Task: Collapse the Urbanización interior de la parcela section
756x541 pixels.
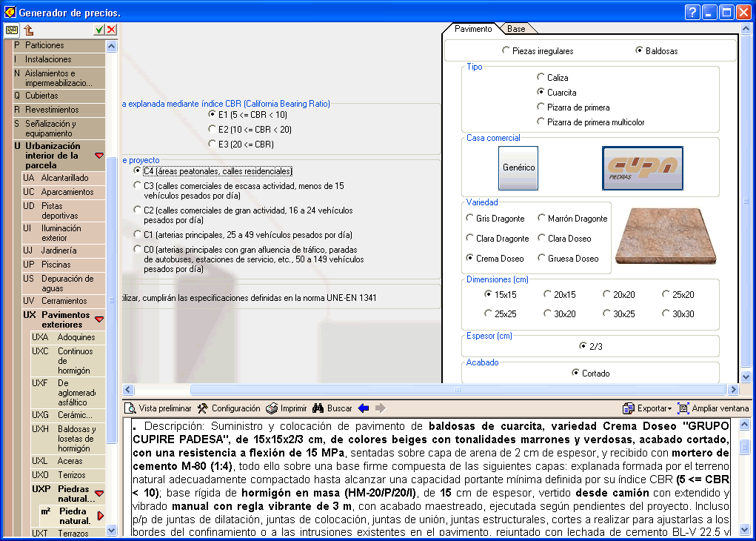Action: (x=99, y=156)
